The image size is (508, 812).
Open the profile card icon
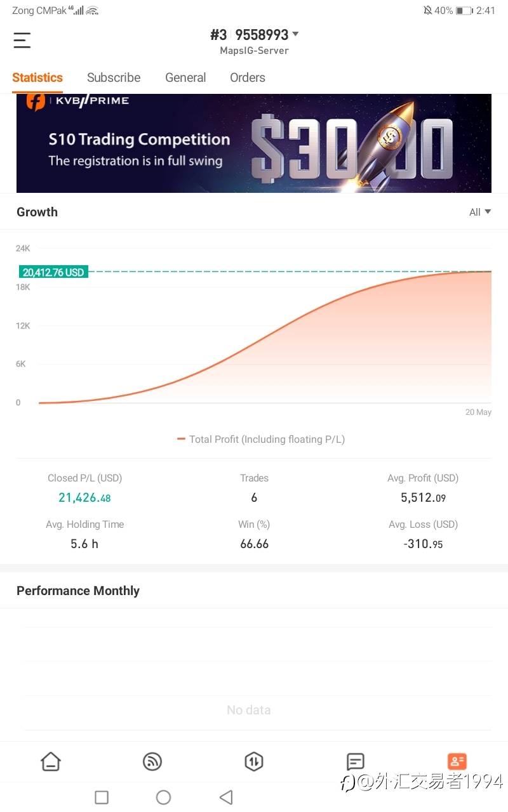pyautogui.click(x=457, y=761)
